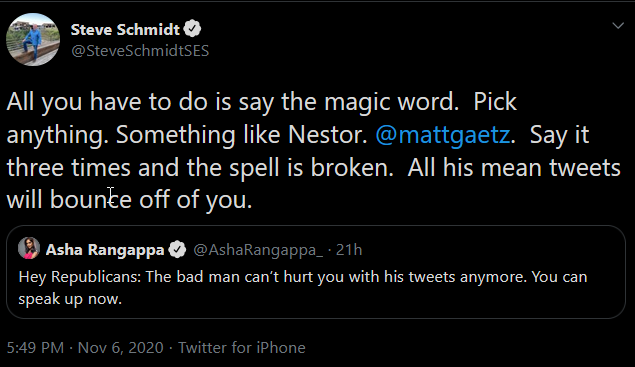Viewport: 635px width, 367px height.
Task: Click Asha Rangappa's verified checkmark badge
Action: (177, 249)
